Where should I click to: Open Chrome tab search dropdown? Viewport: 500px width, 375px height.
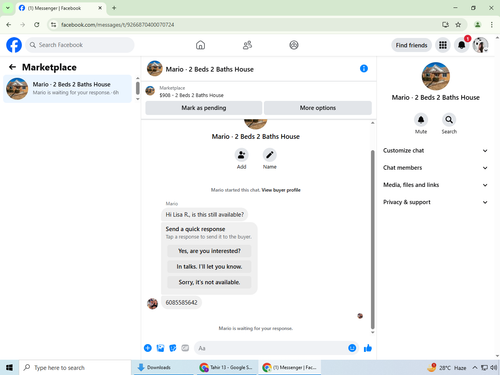click(x=8, y=8)
